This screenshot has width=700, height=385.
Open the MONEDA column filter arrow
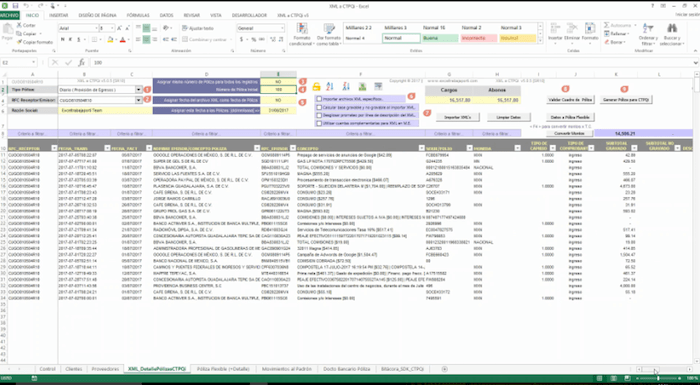(x=517, y=148)
